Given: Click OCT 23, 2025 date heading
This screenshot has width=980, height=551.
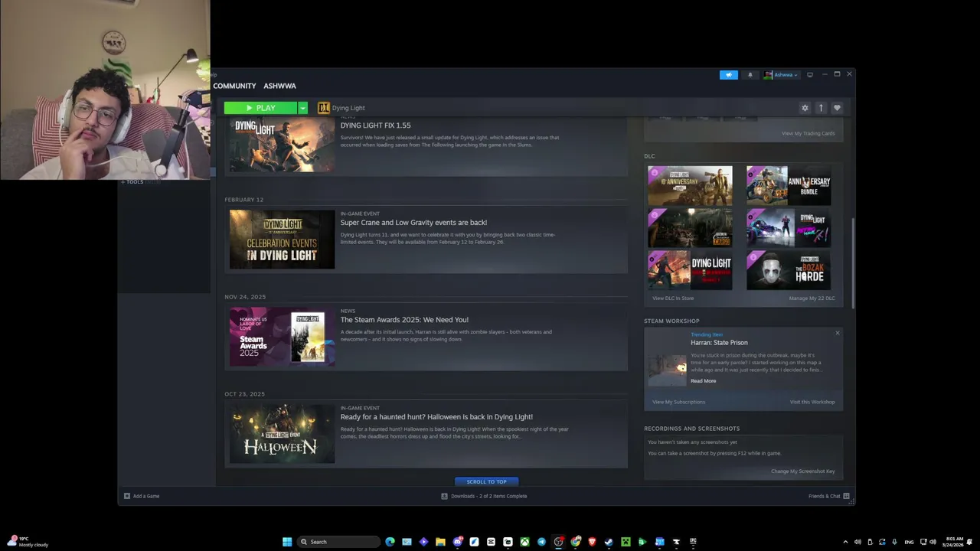Looking at the screenshot, I should coord(244,394).
